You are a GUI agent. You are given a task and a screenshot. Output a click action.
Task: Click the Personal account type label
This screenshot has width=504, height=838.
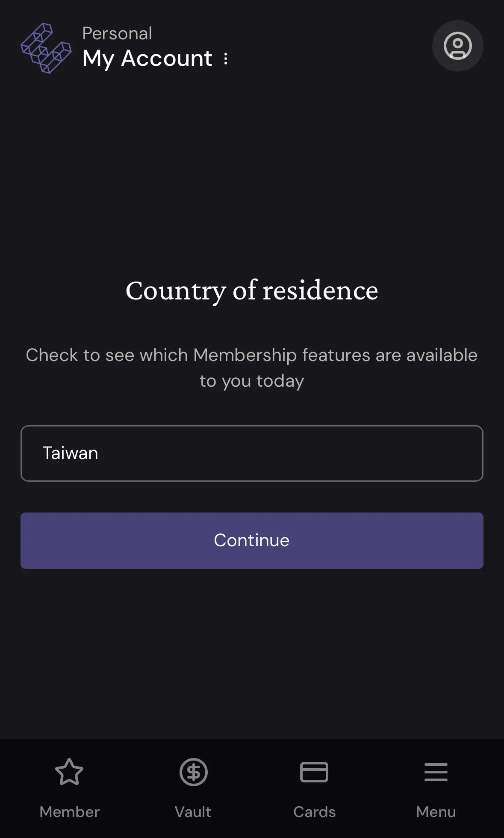pos(117,33)
